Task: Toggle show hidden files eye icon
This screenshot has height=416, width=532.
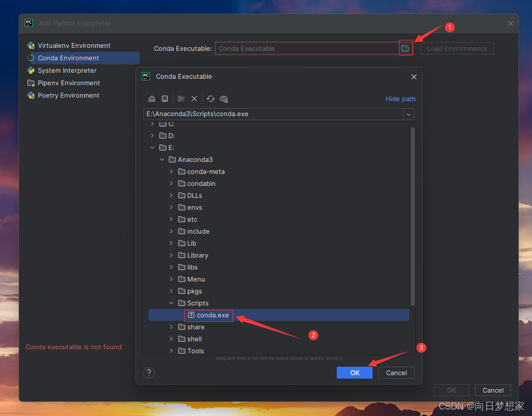Action: (x=224, y=99)
